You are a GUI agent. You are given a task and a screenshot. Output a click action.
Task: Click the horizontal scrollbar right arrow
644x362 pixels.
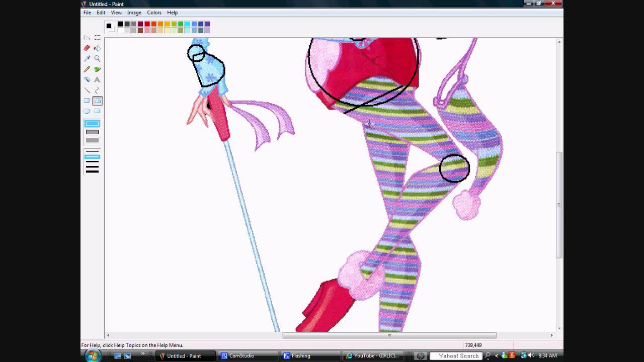[x=551, y=335]
